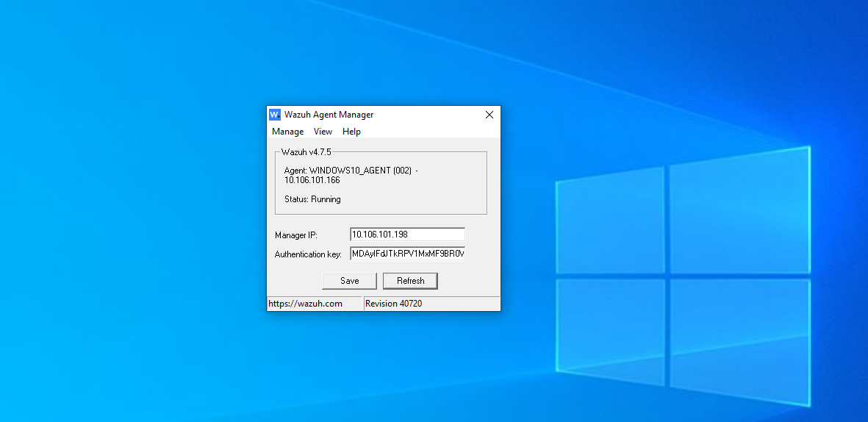Viewport: 868px width, 422px height.
Task: Focus the Manager IP input field
Action: (x=407, y=235)
